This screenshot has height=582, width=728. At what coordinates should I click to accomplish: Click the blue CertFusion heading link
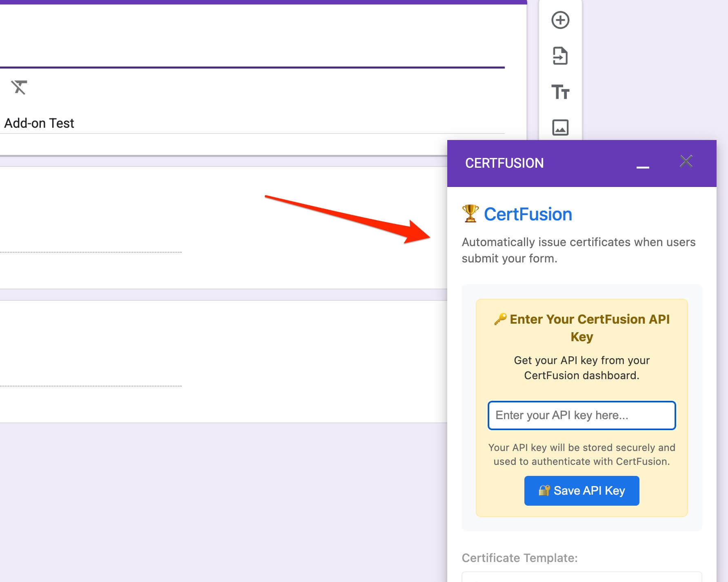[528, 214]
